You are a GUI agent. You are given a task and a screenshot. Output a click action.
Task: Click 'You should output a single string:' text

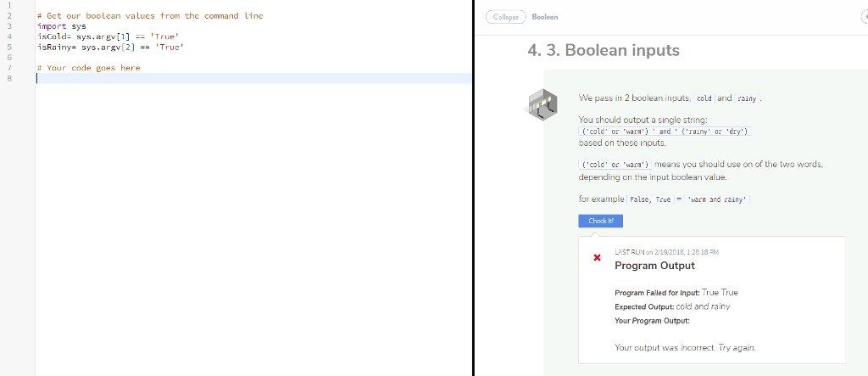pyautogui.click(x=643, y=119)
